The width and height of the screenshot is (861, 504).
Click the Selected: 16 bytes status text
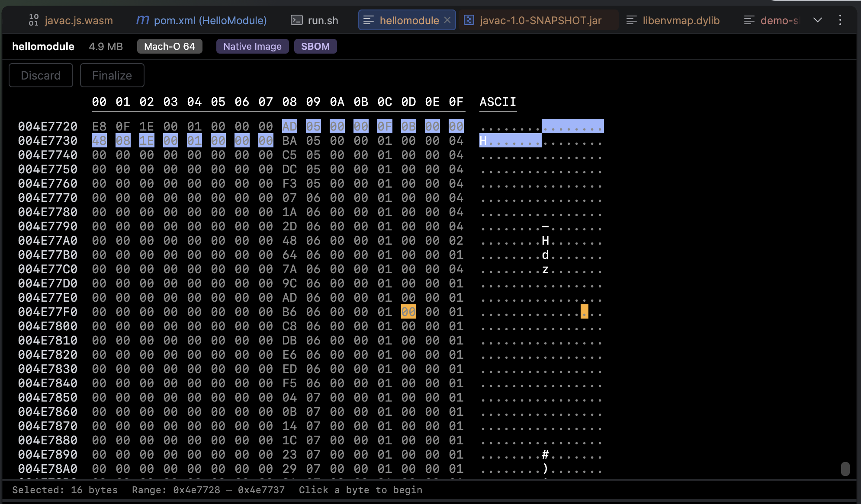click(65, 490)
